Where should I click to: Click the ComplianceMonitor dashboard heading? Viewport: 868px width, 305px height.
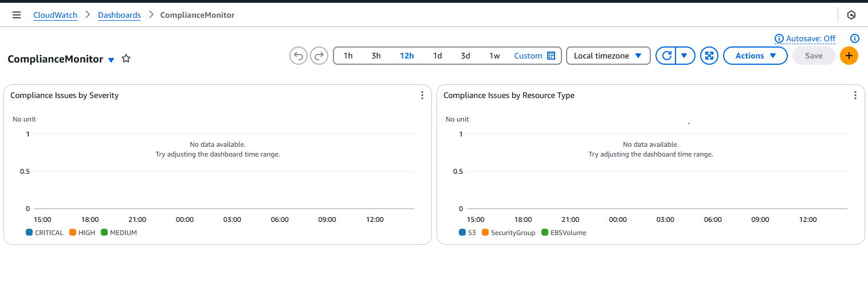tap(56, 59)
